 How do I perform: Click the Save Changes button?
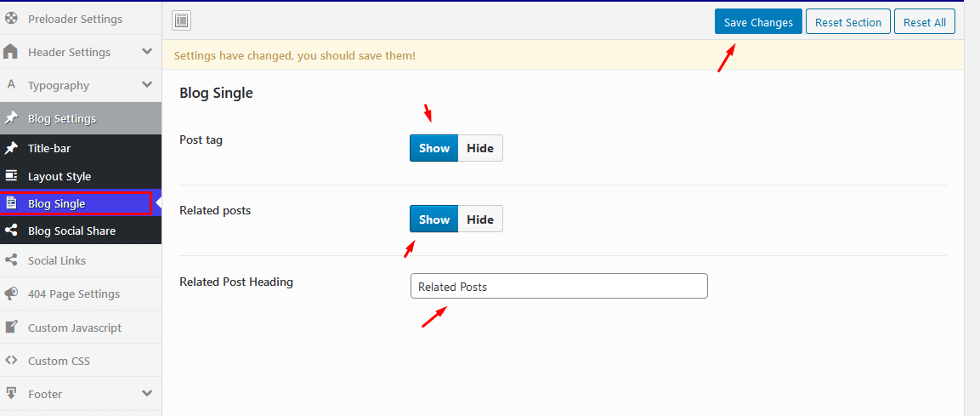click(758, 22)
